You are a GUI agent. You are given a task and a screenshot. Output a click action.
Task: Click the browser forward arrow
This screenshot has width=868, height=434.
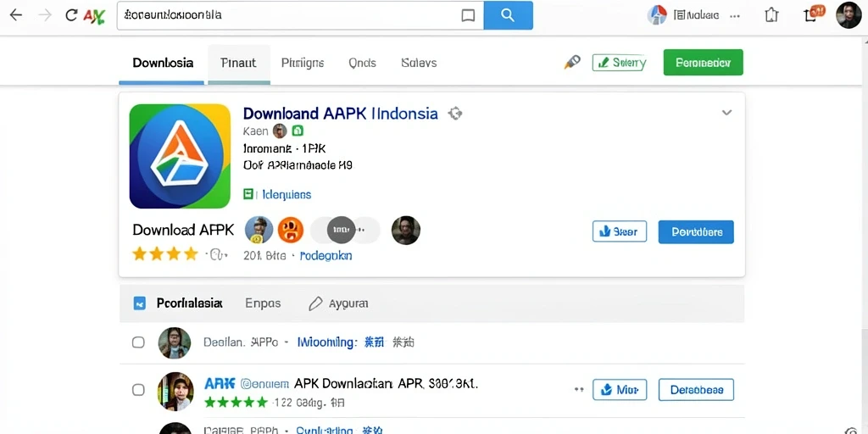(x=44, y=15)
